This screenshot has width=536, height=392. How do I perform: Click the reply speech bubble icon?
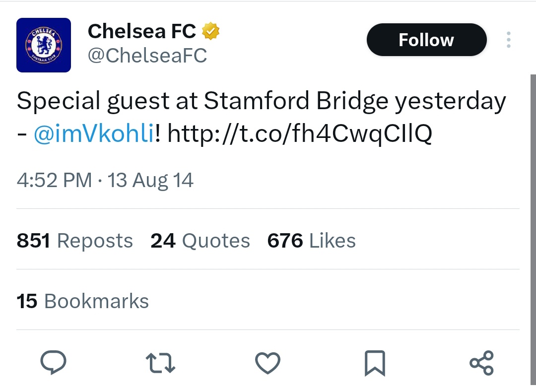[x=53, y=363]
